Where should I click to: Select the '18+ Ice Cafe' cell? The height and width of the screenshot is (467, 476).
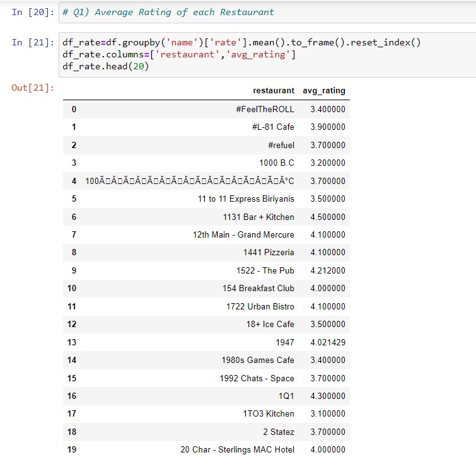pyautogui.click(x=270, y=324)
